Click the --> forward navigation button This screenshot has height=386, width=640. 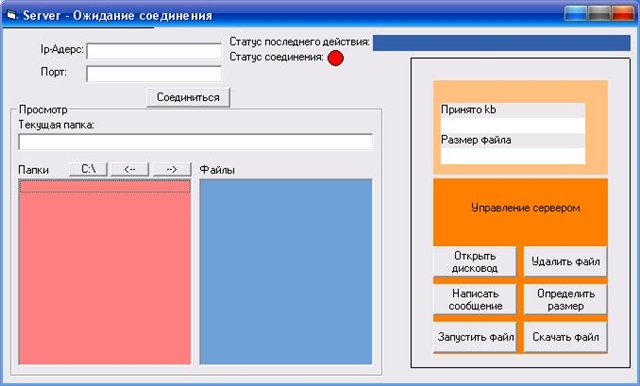click(x=172, y=169)
